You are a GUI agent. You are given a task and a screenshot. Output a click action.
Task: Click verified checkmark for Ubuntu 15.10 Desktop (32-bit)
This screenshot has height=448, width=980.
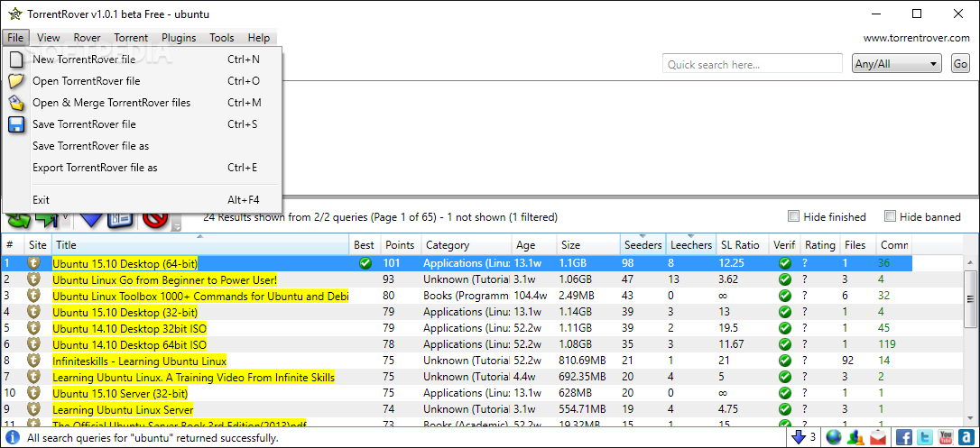(784, 312)
